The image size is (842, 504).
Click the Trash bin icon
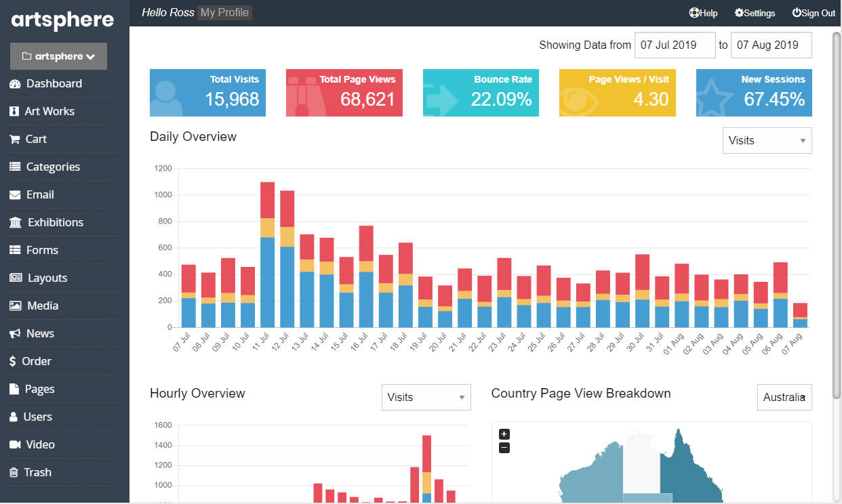coord(14,473)
